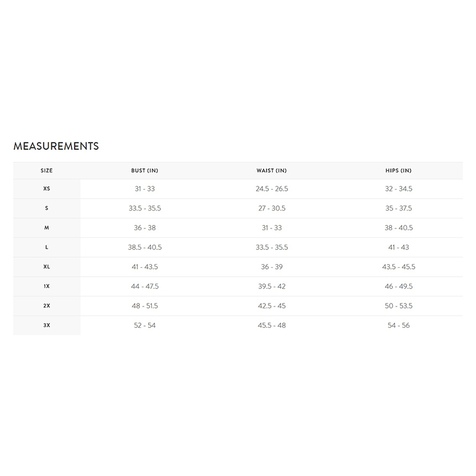Click the L size row label
The image size is (476, 476).
pyautogui.click(x=47, y=247)
